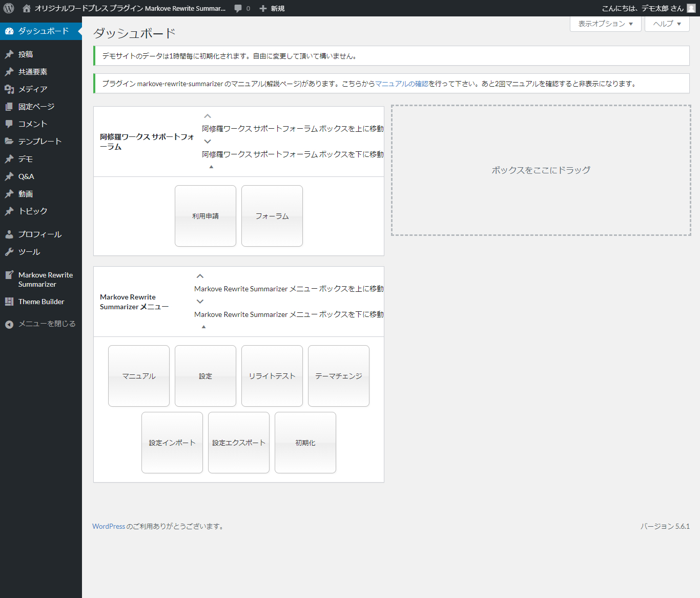700x598 pixels.
Task: Expand the 表示オプション dropdown
Action: click(x=606, y=24)
